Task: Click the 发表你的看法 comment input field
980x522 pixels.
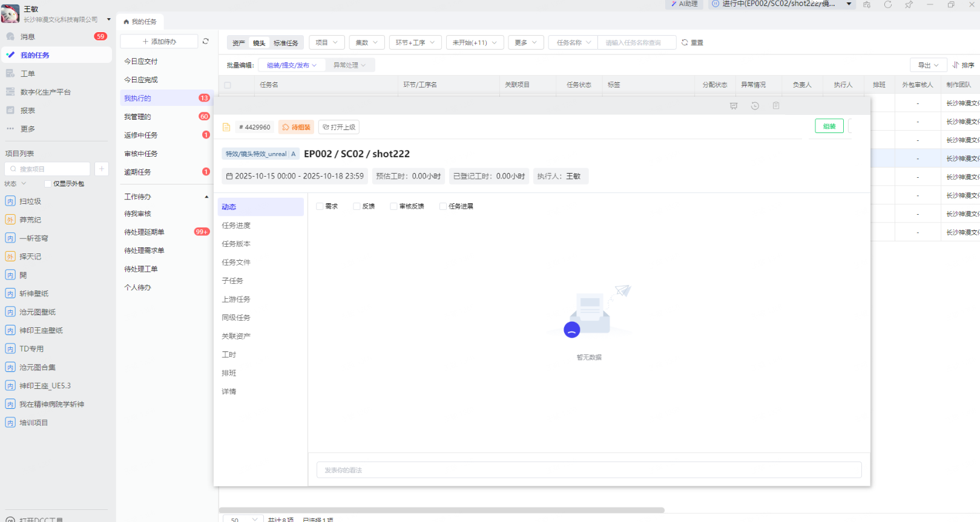Action: coord(588,470)
